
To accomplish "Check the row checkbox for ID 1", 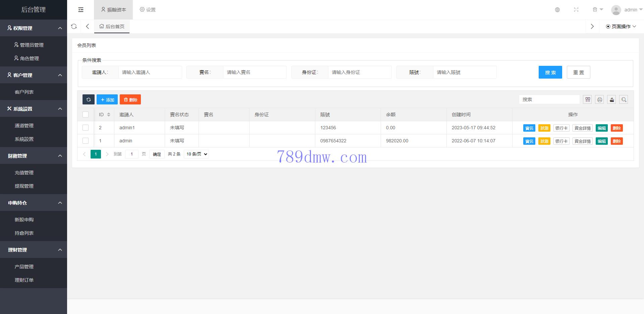I will [x=86, y=141].
